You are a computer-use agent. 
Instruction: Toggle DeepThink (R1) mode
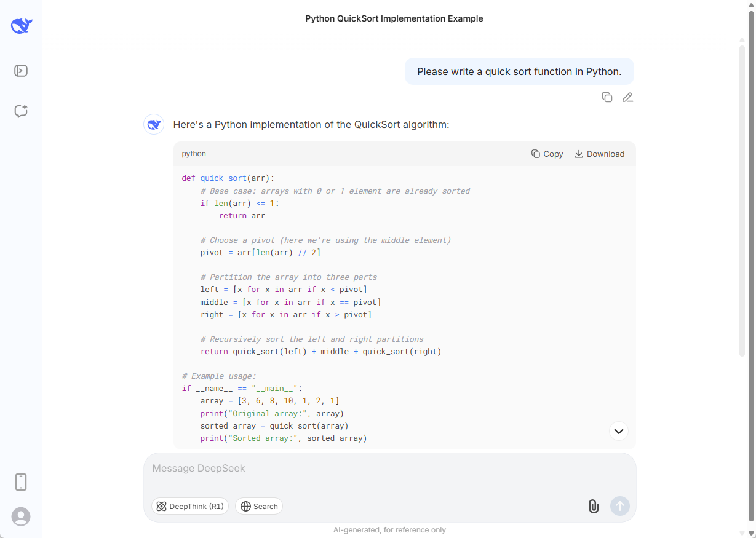point(190,506)
